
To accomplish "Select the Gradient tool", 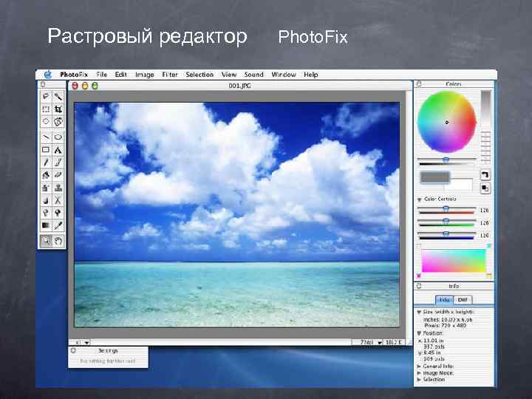I will pyautogui.click(x=46, y=225).
